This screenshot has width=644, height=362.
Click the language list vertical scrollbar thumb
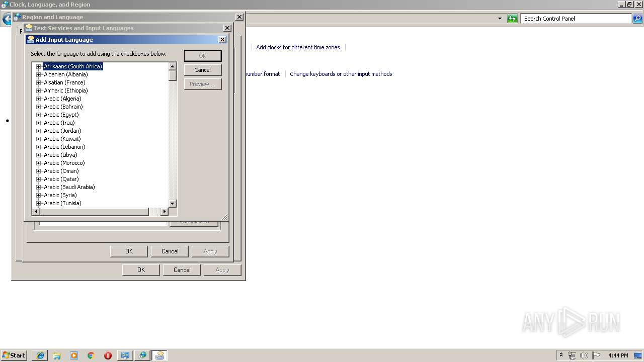click(x=172, y=75)
